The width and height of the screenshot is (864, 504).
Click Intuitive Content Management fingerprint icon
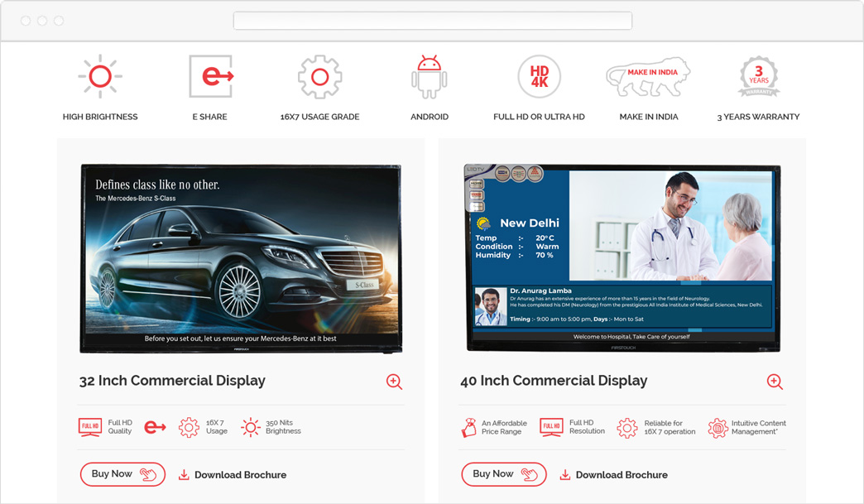tap(718, 428)
